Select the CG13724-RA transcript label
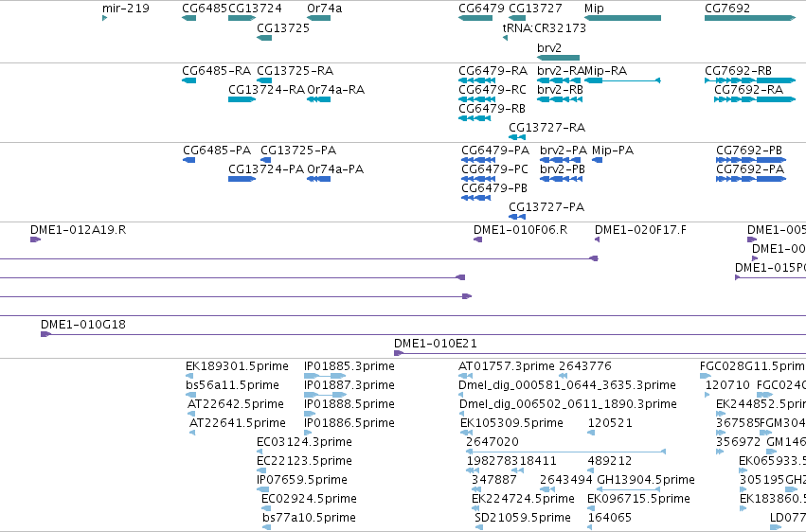 [x=266, y=89]
